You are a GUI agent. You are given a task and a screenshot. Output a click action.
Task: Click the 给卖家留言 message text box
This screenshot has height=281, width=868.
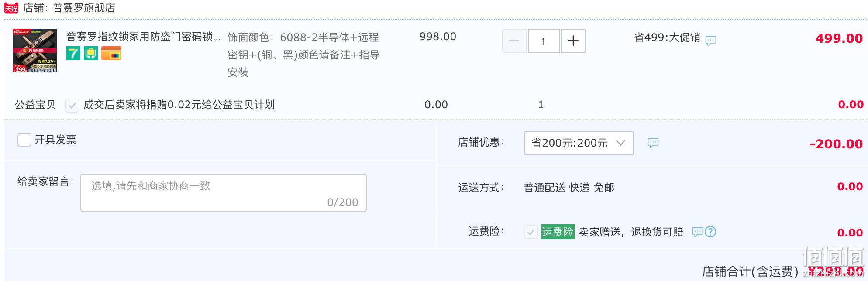(224, 193)
